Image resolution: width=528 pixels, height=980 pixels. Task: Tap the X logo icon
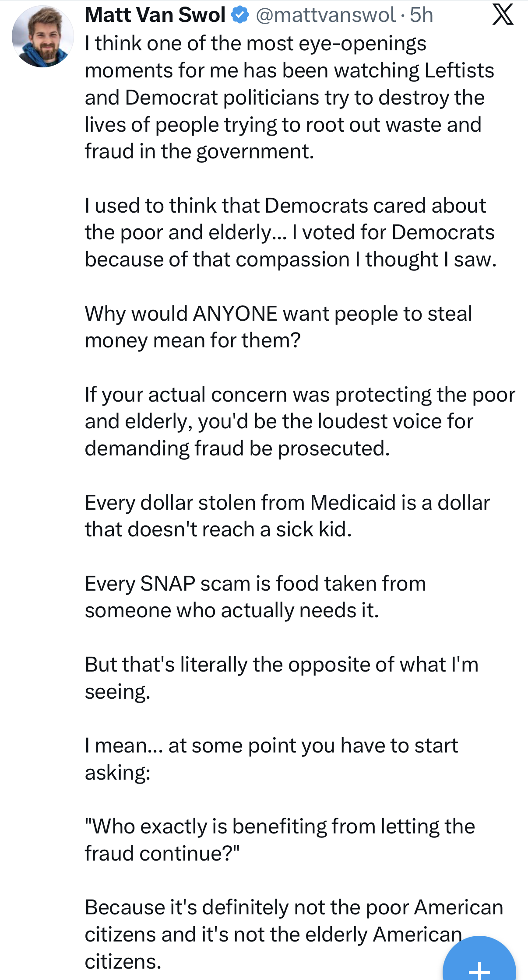(x=503, y=15)
